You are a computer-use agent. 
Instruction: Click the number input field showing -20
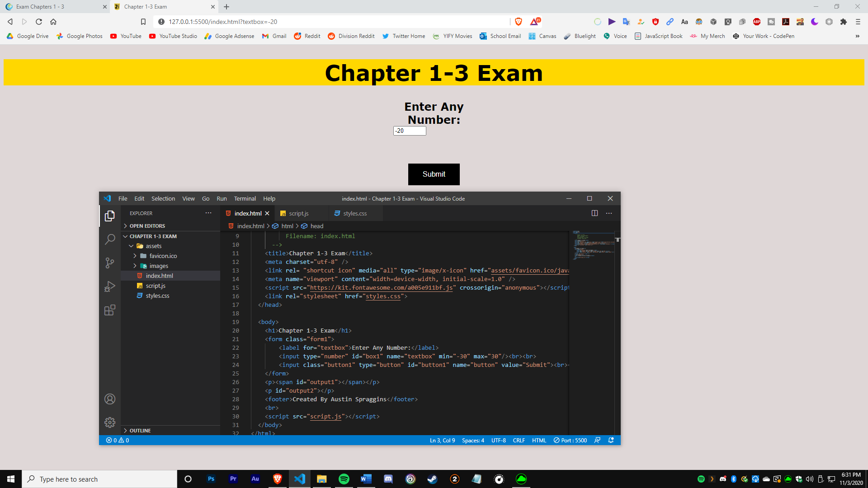[x=410, y=131]
